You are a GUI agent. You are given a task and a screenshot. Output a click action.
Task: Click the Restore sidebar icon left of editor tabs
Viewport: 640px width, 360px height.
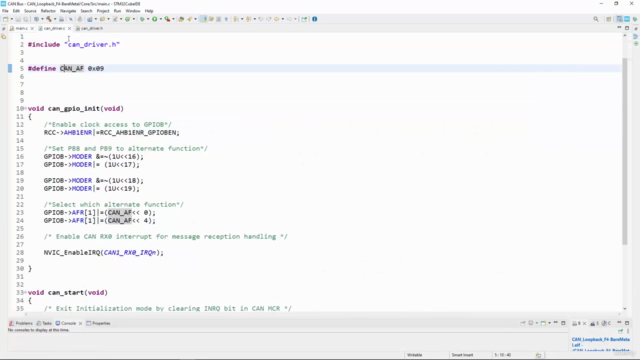coord(4,29)
